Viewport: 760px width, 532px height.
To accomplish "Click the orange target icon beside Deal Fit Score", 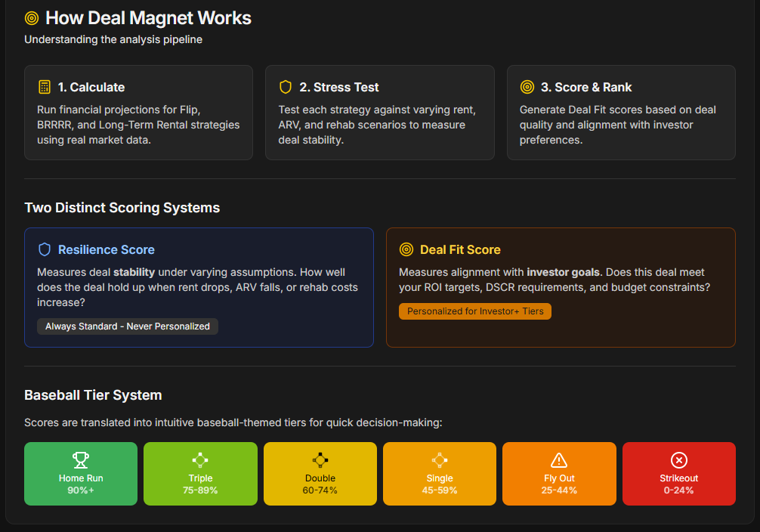I will (406, 249).
